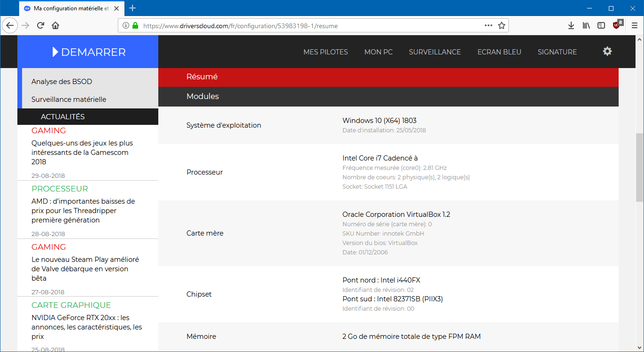Viewport: 644px width, 352px height.
Task: Click the CARTE GRAPHIQUE category label
Action: 71,305
